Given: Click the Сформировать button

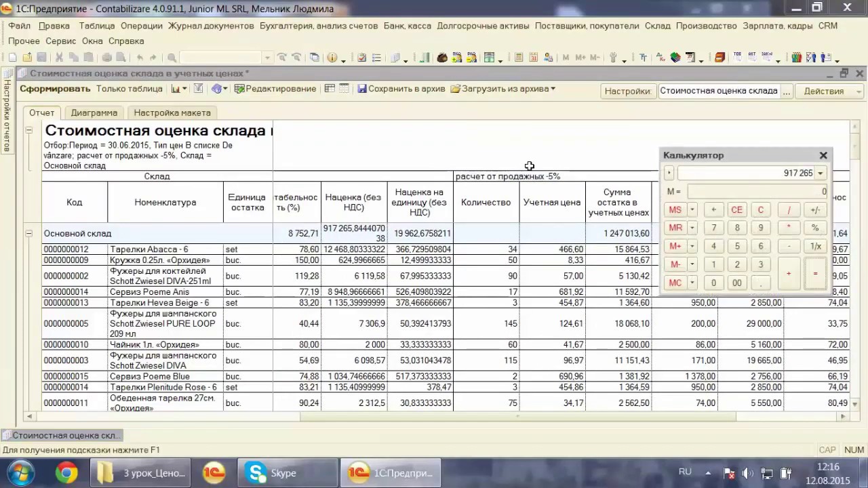Looking at the screenshot, I should click(x=55, y=89).
